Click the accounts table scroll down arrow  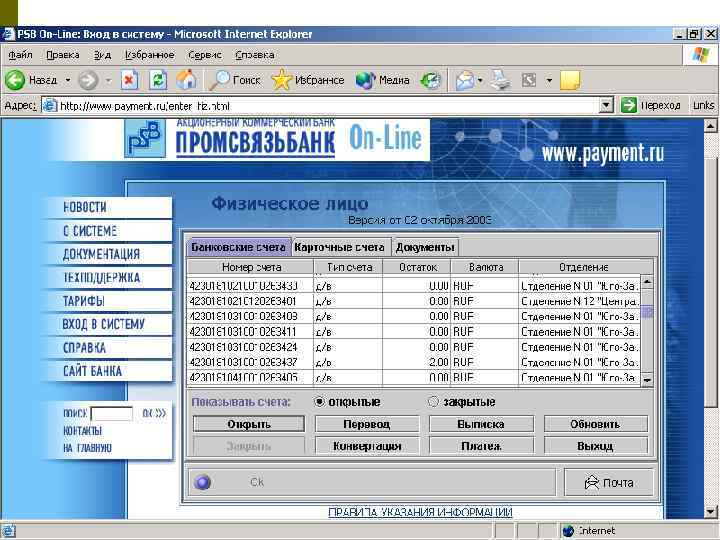647,379
